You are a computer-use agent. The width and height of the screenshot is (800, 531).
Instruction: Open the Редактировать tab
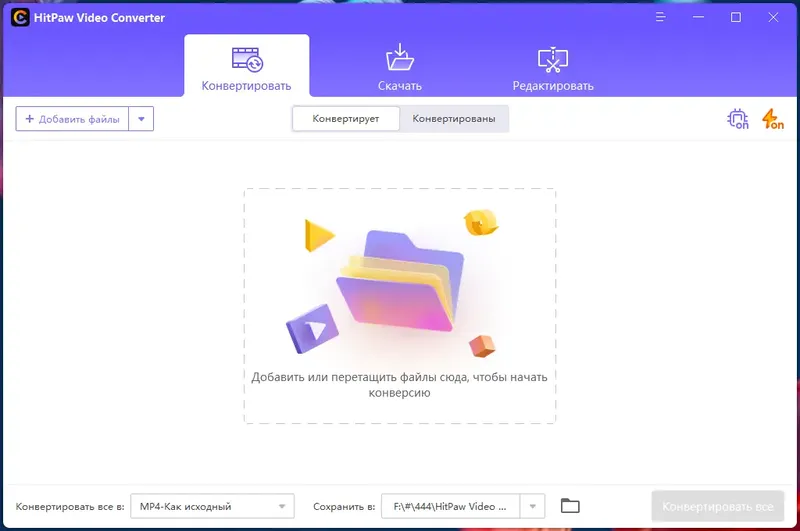(553, 69)
